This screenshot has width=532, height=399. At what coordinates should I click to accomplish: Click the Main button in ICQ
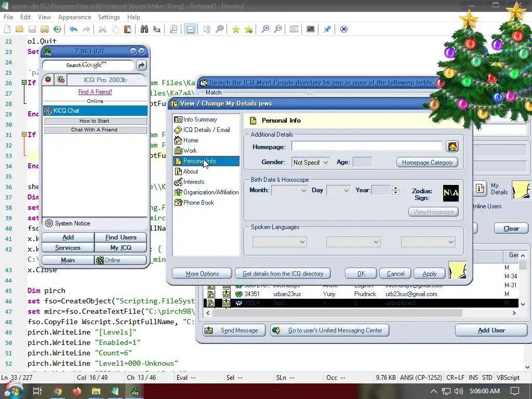(68, 260)
